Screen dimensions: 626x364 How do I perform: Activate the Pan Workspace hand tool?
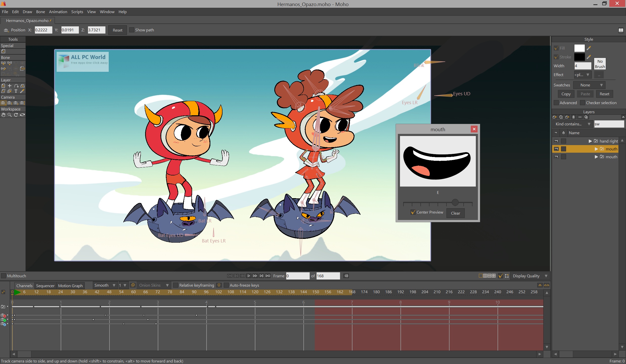[x=3, y=115]
